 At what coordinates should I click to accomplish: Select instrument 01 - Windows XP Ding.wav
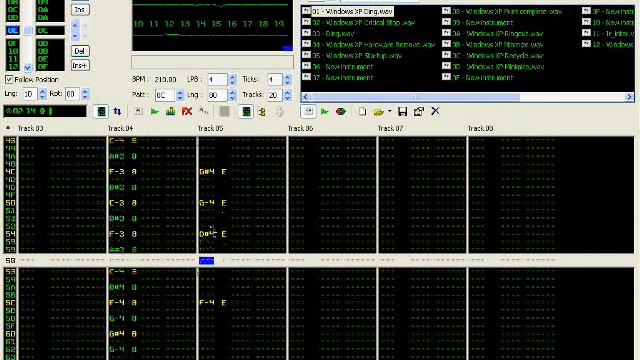(352, 11)
